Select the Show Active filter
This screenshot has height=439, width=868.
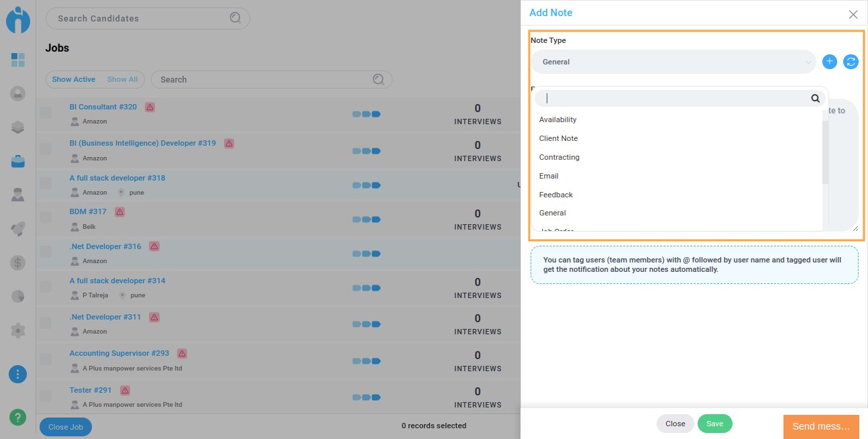[74, 79]
